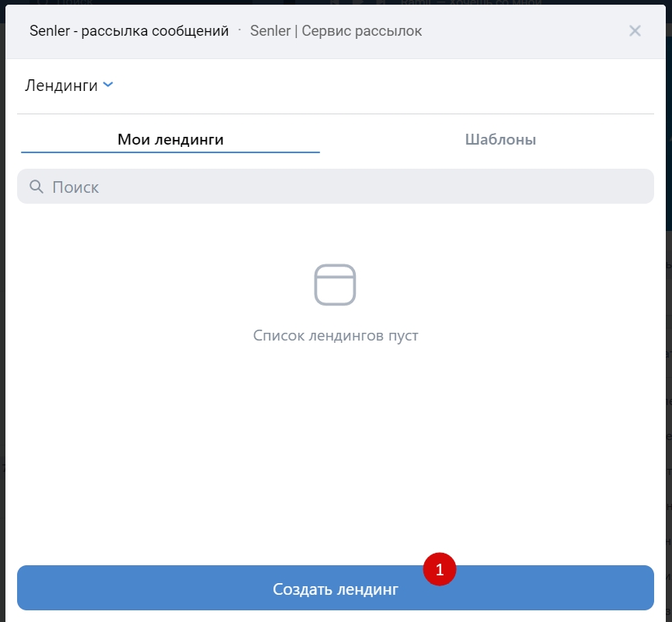This screenshot has height=622, width=672.
Task: Open the Лендинги section menu
Action: pyautogui.click(x=61, y=86)
